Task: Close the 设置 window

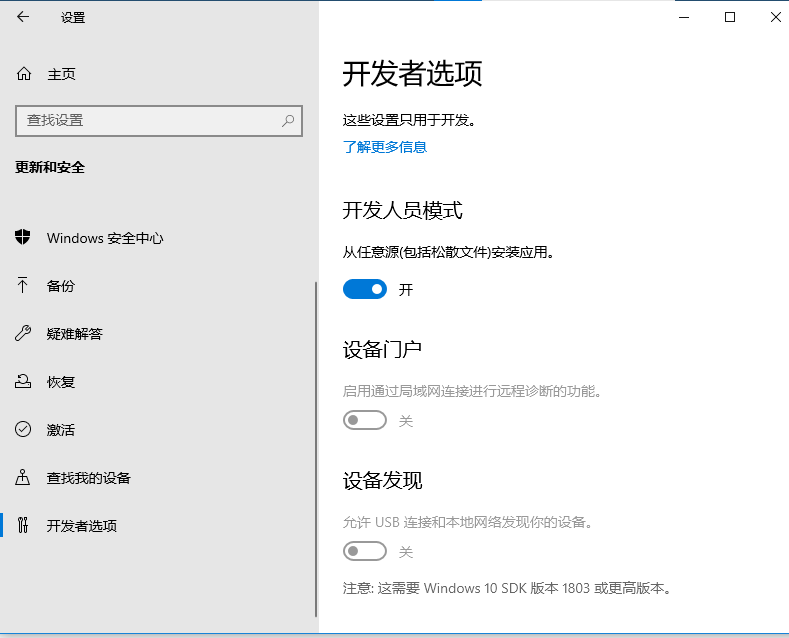Action: coord(775,17)
